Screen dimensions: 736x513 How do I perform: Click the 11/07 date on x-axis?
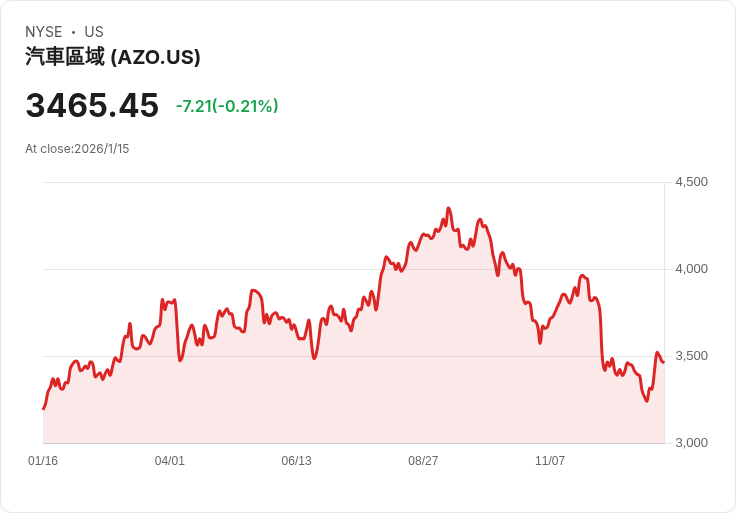(x=550, y=461)
